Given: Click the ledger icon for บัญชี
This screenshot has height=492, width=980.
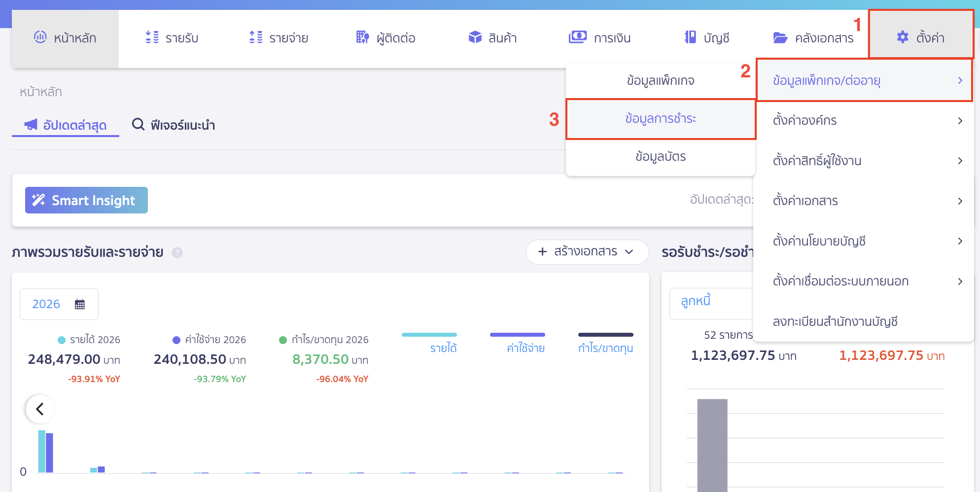Looking at the screenshot, I should click(x=690, y=37).
